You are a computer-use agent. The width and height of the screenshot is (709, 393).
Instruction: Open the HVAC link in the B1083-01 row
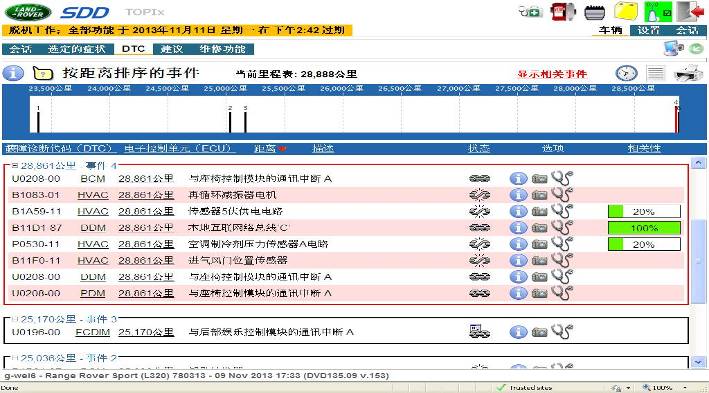point(93,195)
